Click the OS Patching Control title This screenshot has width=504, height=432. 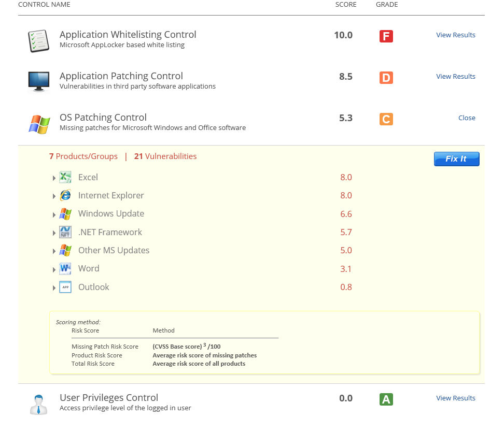103,117
